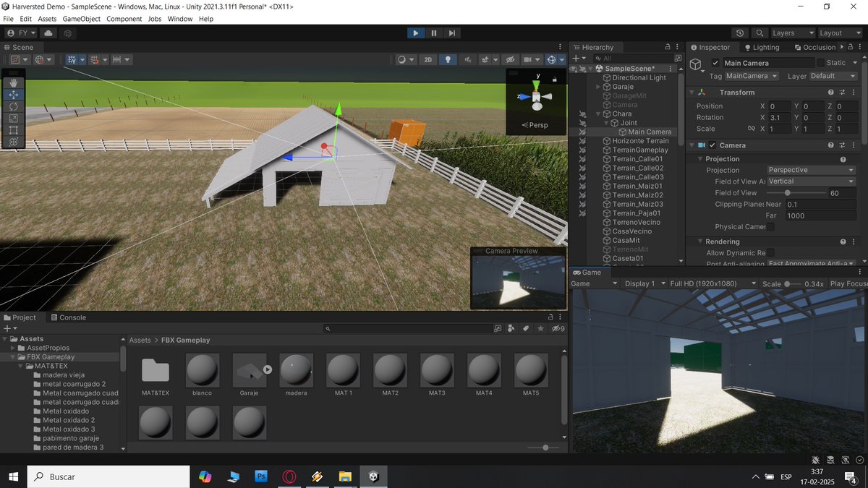The height and width of the screenshot is (488, 868).
Task: Collapse the Transform component
Action: coord(691,93)
